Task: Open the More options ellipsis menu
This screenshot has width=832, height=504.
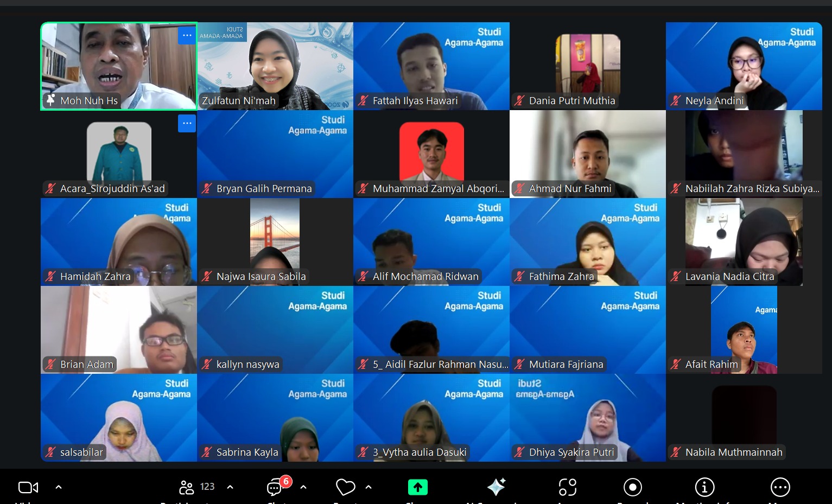Action: pyautogui.click(x=780, y=487)
